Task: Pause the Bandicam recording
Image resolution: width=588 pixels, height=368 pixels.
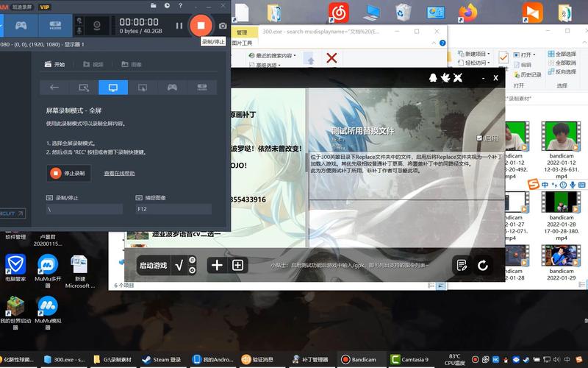Action: click(x=179, y=26)
